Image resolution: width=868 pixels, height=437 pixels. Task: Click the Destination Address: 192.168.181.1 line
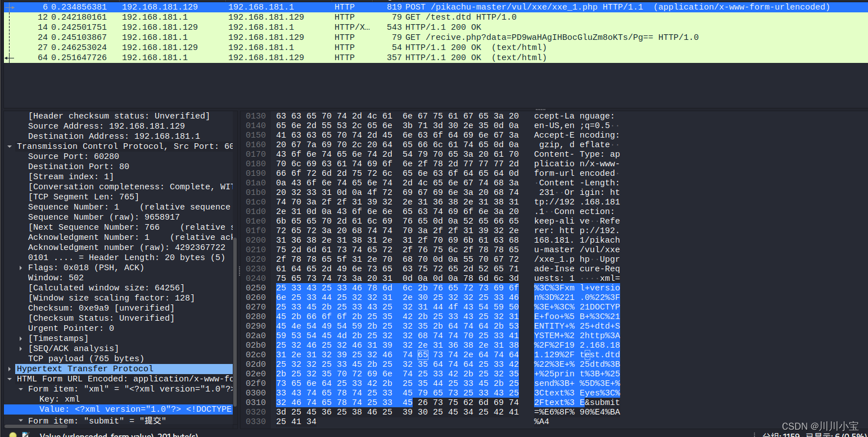click(114, 136)
